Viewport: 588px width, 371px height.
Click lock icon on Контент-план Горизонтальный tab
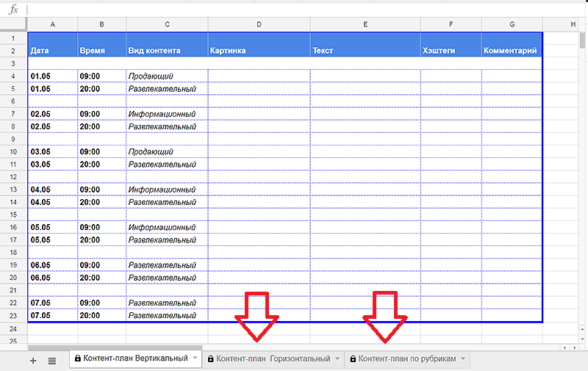point(211,359)
